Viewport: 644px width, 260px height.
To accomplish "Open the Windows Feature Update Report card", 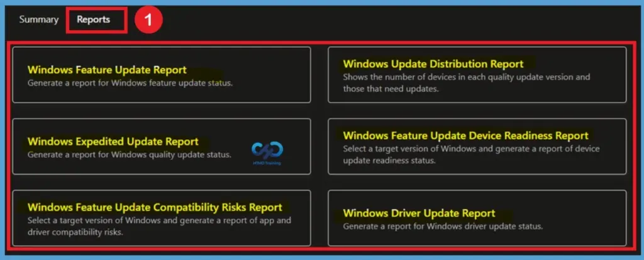I will (x=162, y=75).
